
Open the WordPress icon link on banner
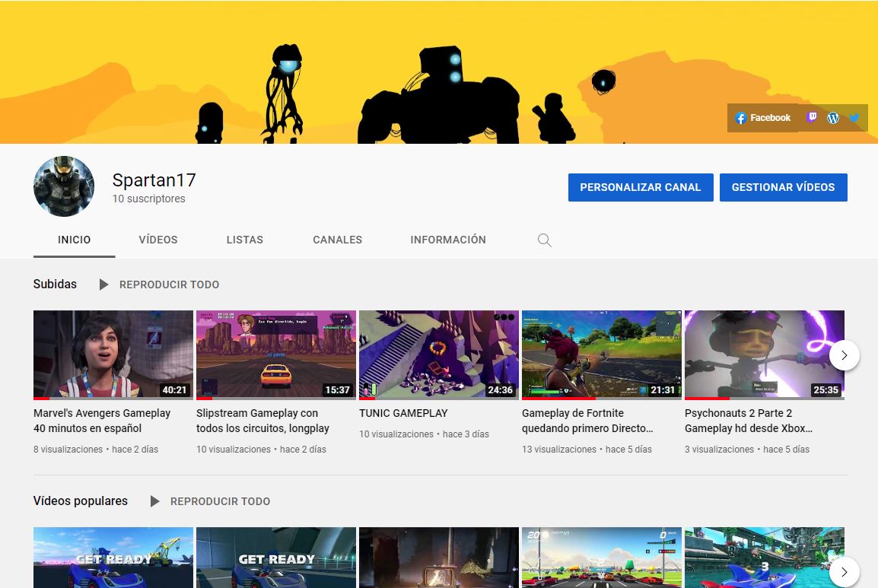click(832, 118)
